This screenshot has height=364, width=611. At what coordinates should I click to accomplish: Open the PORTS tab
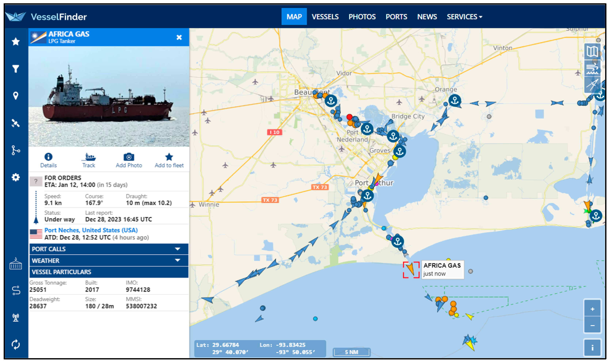click(396, 17)
